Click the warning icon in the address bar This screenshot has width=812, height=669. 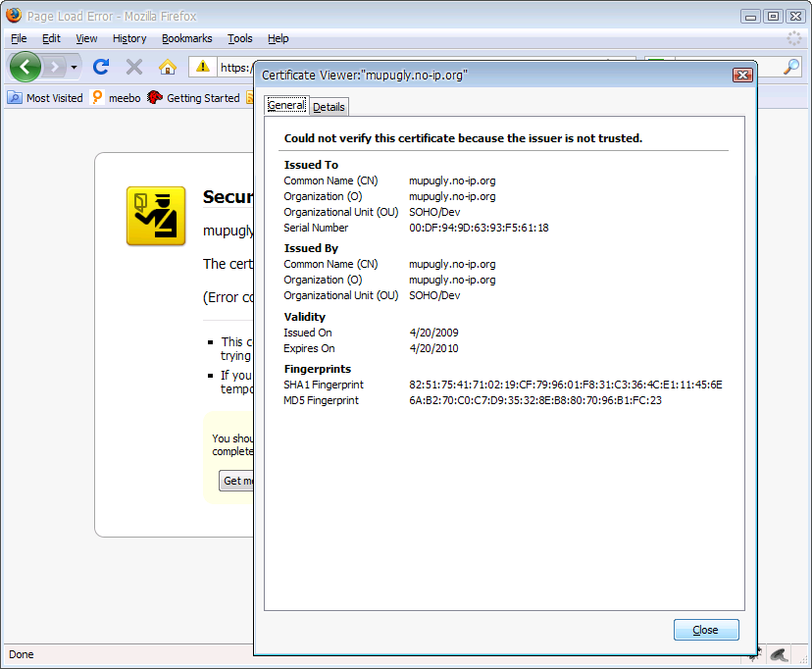click(x=202, y=67)
